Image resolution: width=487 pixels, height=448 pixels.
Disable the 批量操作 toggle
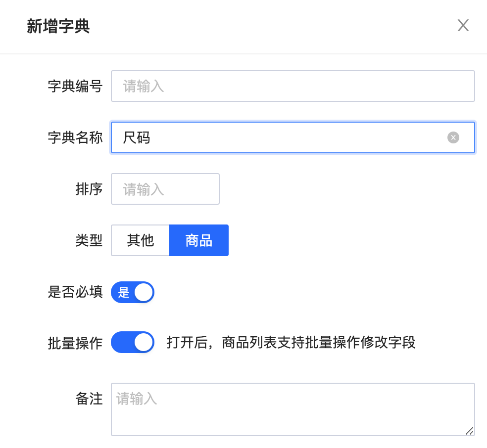[x=133, y=342]
